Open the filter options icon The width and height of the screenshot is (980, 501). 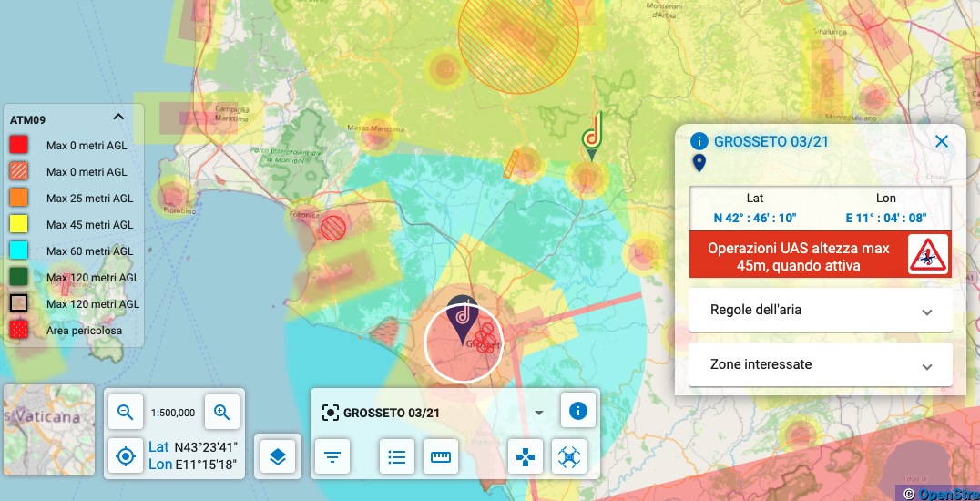pyautogui.click(x=332, y=456)
